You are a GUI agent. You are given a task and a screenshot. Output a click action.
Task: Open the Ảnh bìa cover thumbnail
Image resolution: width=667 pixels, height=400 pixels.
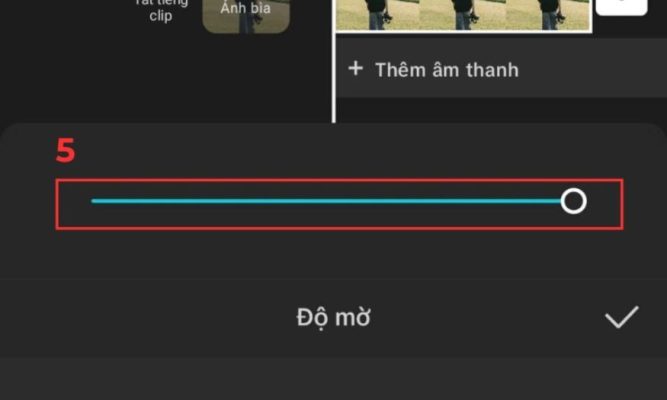[246, 15]
